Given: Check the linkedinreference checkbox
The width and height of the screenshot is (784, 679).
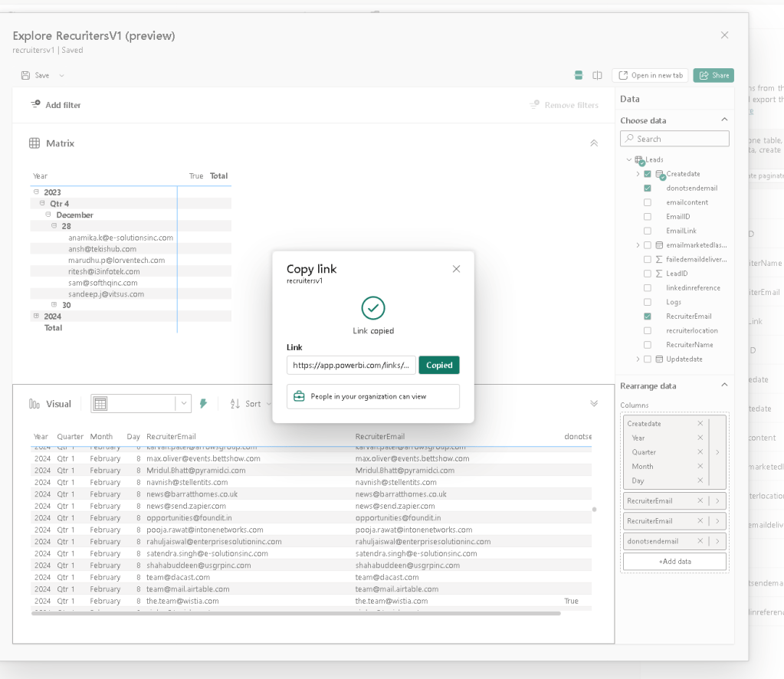Looking at the screenshot, I should coord(648,288).
